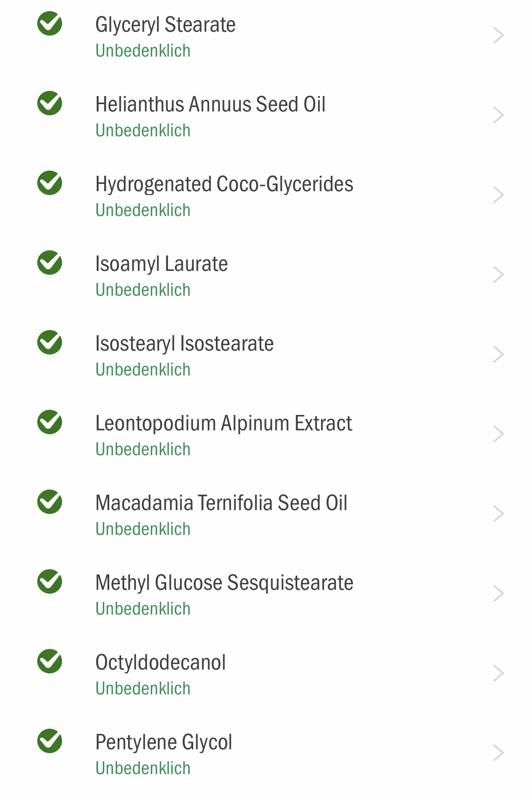The image size is (532, 799).
Task: Tap the green checkmark beside Leontopodium Alpinum Extract
Action: (x=50, y=422)
